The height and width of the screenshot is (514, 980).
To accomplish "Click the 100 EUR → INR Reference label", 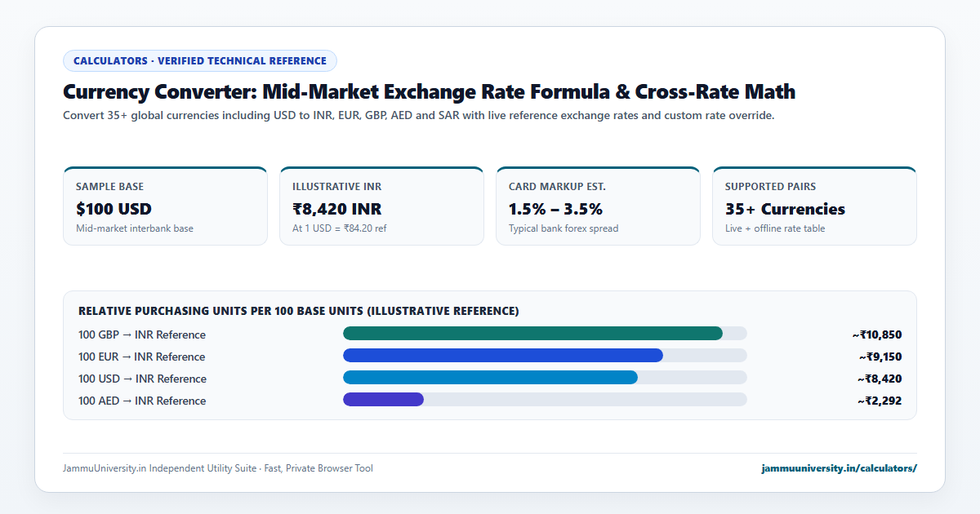I will (x=142, y=357).
